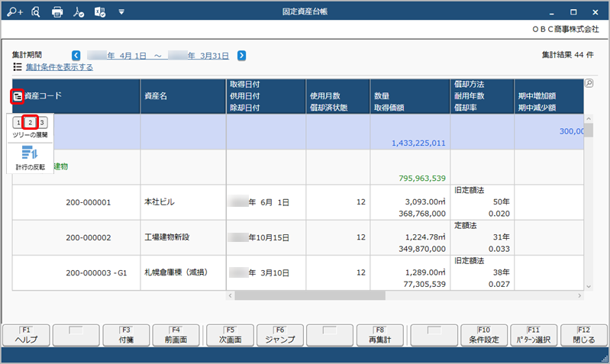Image resolution: width=610 pixels, height=364 pixels.
Task: Click the horizontal scrollbar right arrow
Action: pos(579,296)
